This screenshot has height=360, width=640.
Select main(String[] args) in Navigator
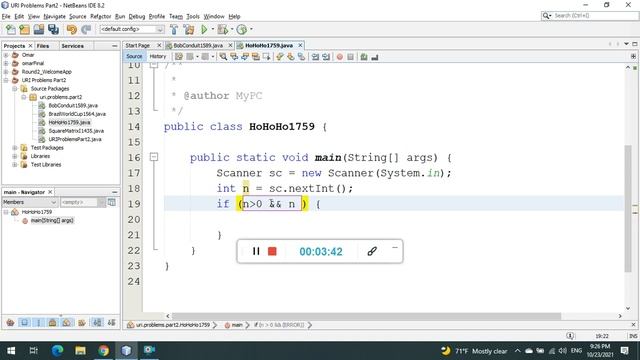(x=52, y=220)
